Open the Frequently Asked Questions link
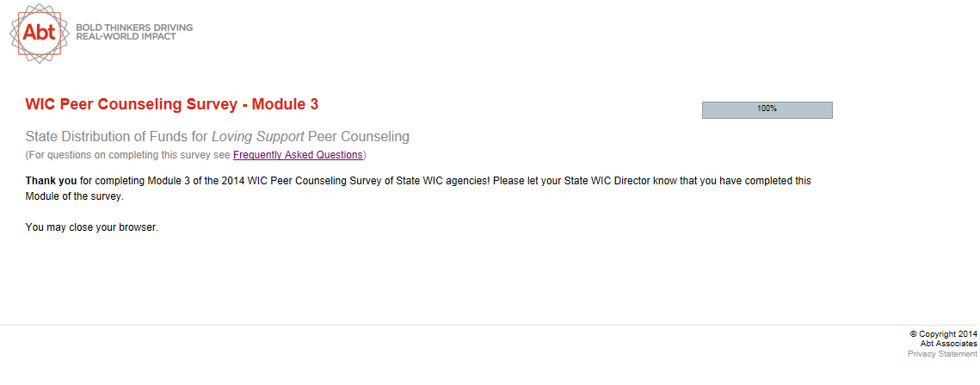The height and width of the screenshot is (385, 980). [298, 155]
